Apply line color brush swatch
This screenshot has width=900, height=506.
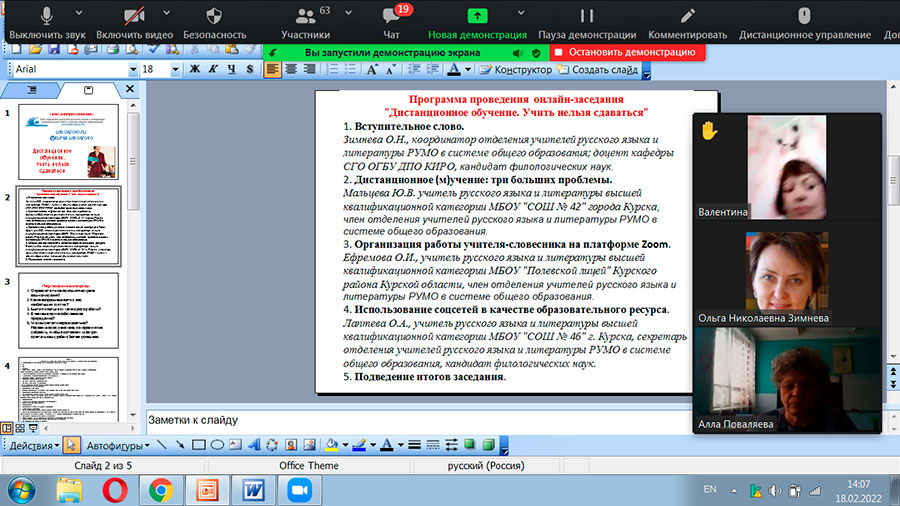pyautogui.click(x=359, y=445)
